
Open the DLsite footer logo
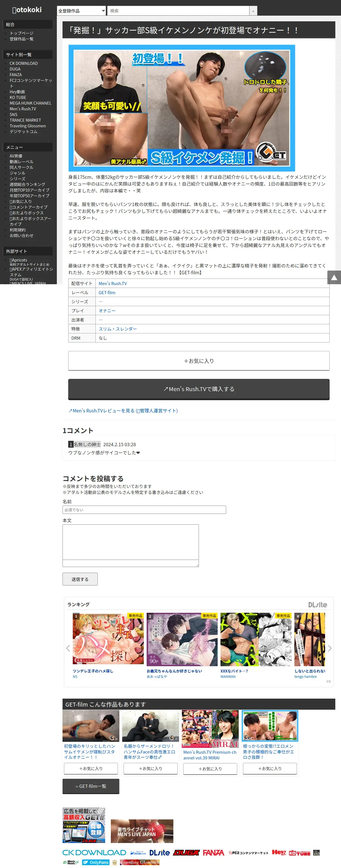tap(159, 852)
